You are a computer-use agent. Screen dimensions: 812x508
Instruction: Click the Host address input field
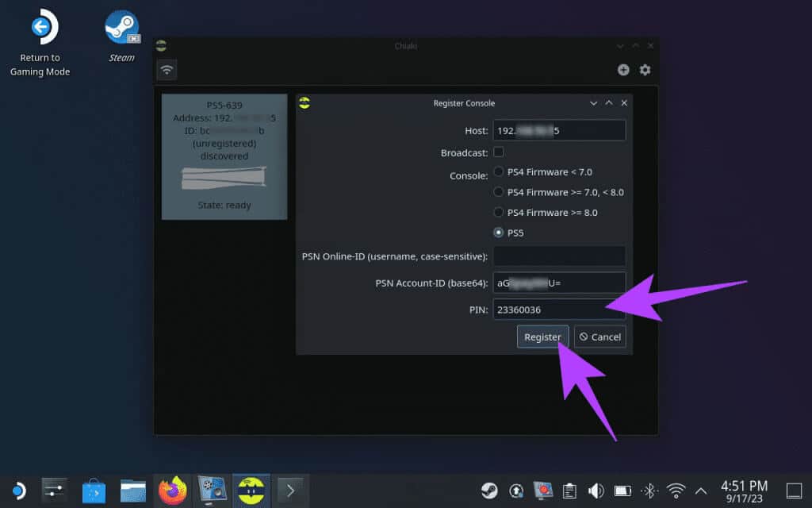[x=559, y=131]
